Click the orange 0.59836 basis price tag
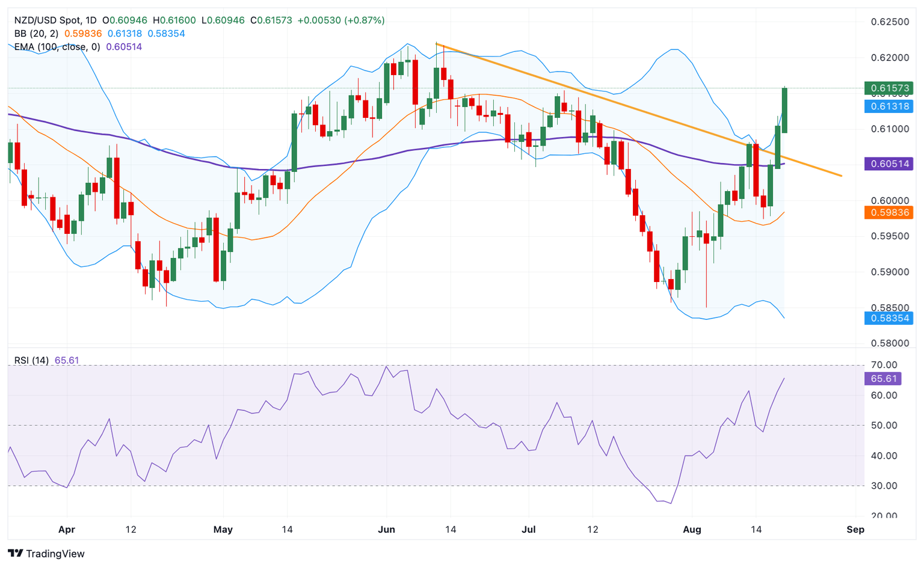Screen dimensions: 924x567 point(889,212)
